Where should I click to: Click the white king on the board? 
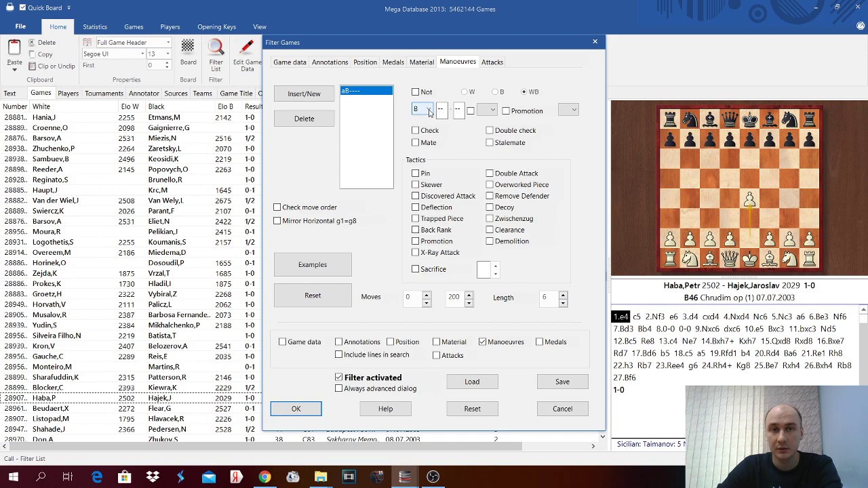[x=749, y=258]
